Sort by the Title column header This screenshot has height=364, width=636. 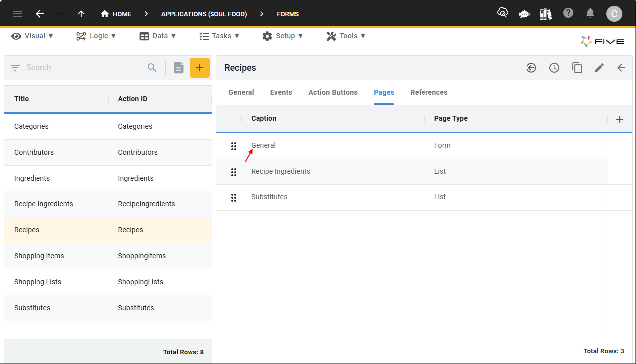click(22, 99)
